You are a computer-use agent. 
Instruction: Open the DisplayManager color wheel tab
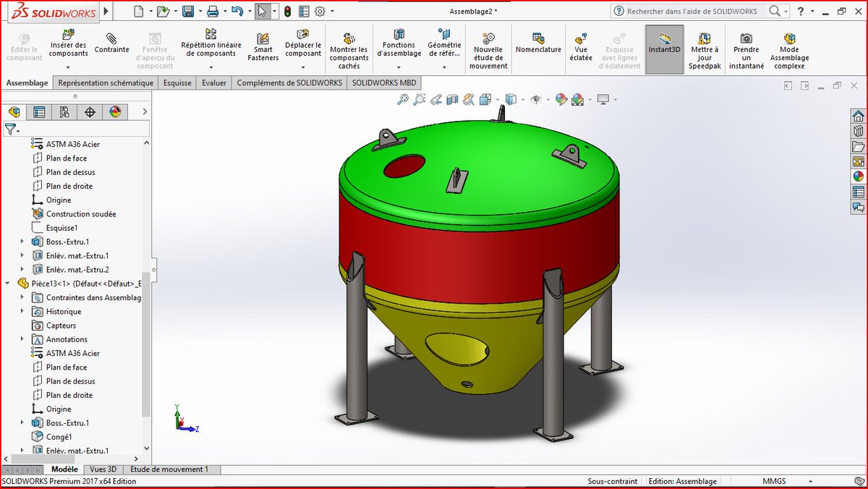(115, 111)
